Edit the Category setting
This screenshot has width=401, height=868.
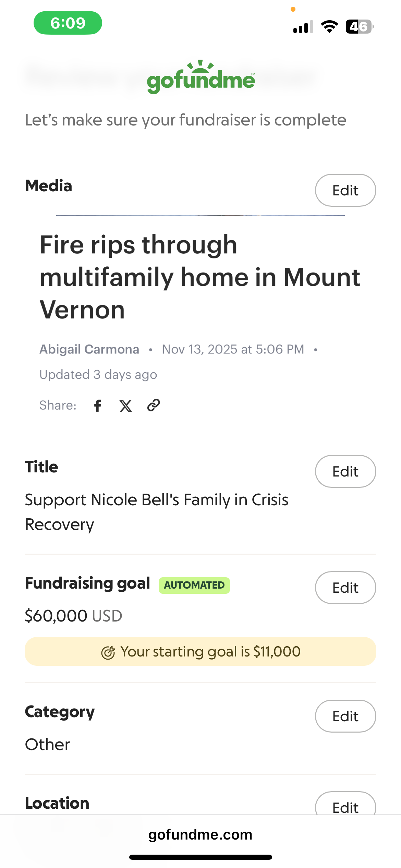click(x=345, y=716)
